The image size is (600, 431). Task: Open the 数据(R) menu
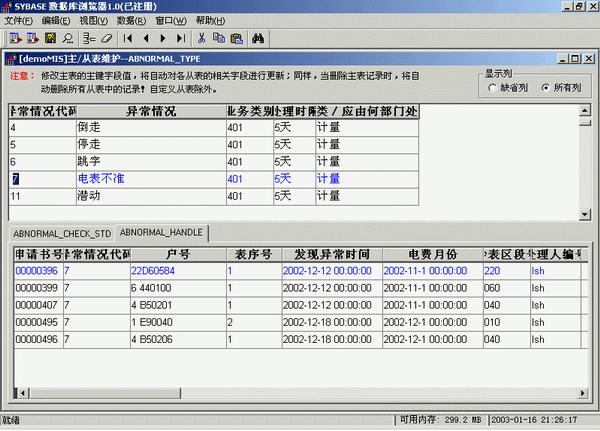(134, 20)
